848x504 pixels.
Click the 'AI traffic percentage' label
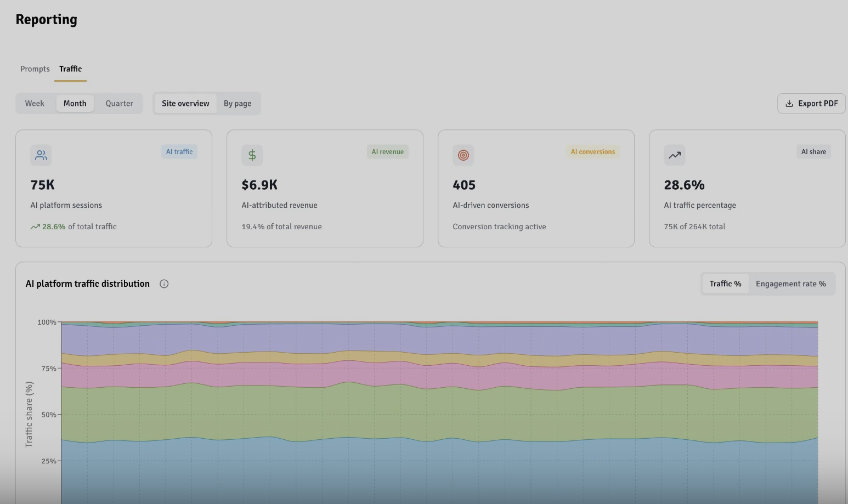point(700,206)
